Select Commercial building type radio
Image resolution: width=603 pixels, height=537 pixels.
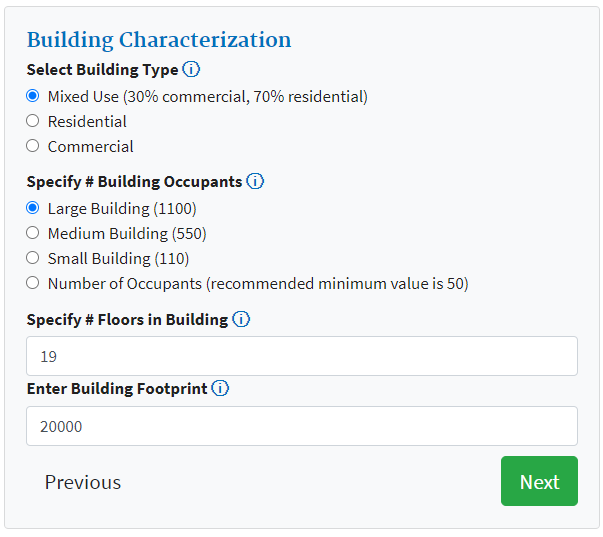point(33,146)
